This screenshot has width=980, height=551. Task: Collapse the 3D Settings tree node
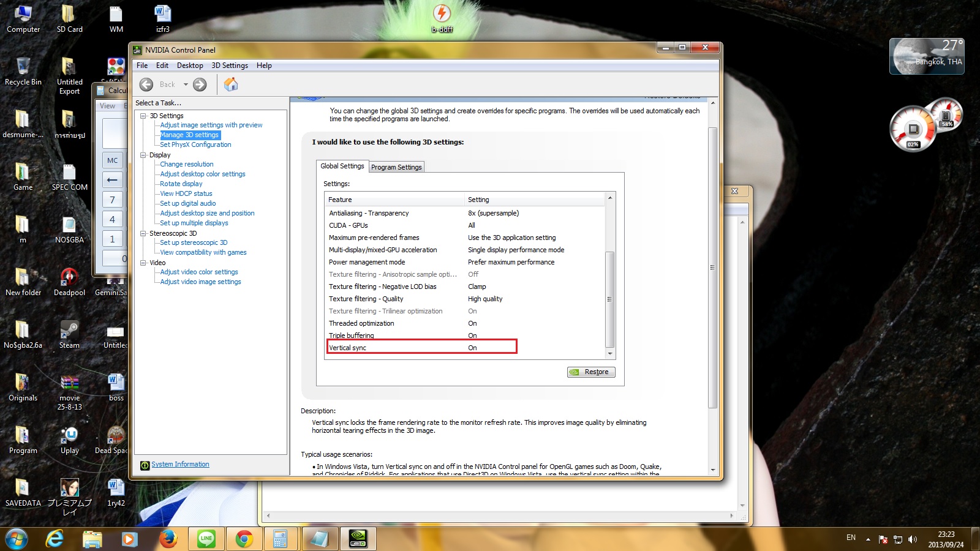143,116
